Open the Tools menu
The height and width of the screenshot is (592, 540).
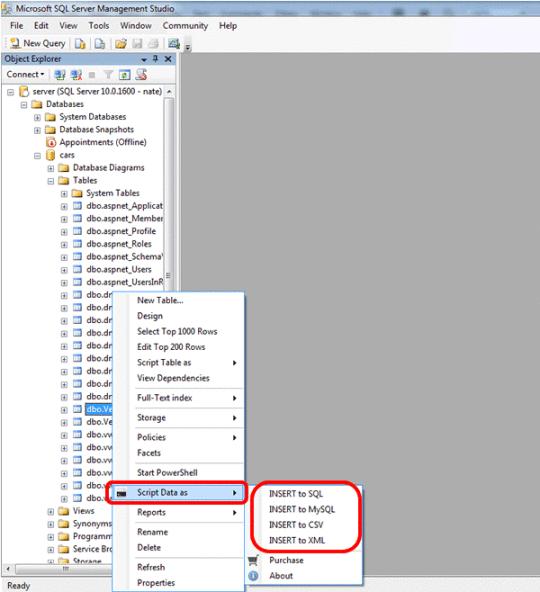point(99,26)
